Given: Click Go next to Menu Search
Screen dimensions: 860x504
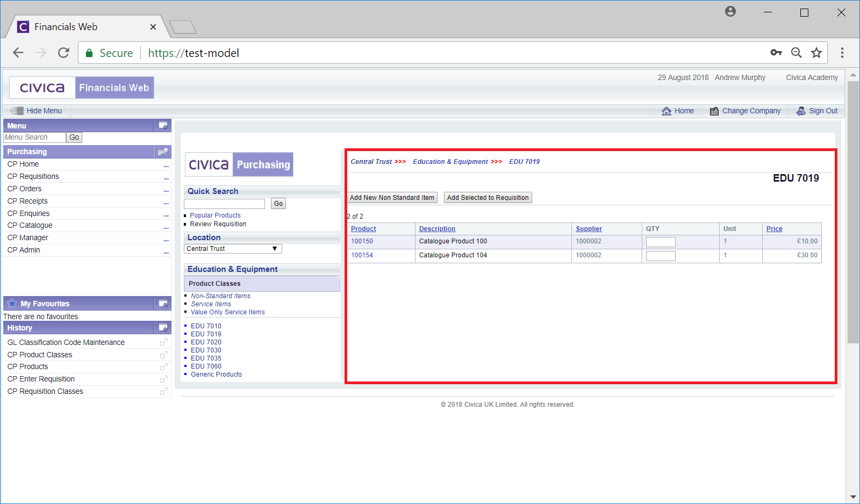Looking at the screenshot, I should pyautogui.click(x=74, y=138).
